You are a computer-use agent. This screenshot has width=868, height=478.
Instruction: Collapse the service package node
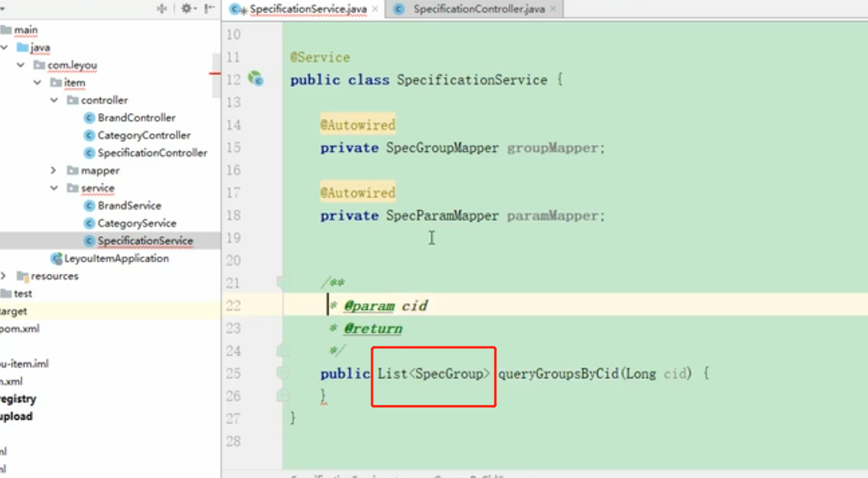coord(54,188)
